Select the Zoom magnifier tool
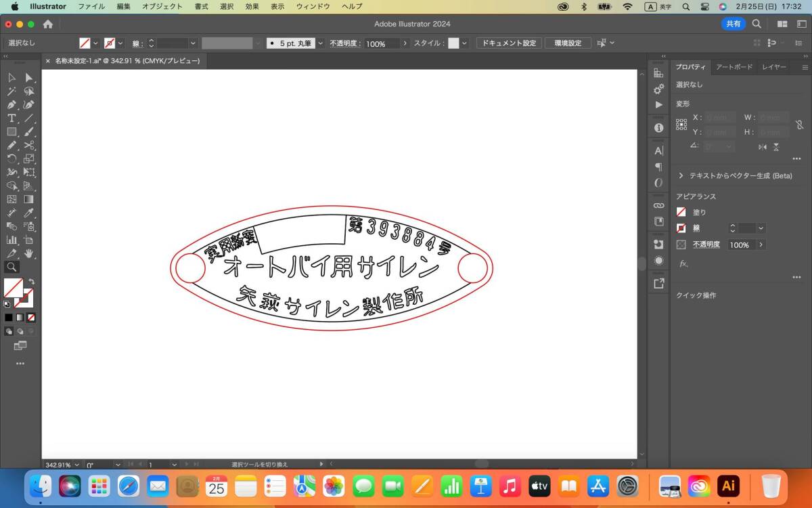The image size is (812, 508). click(x=12, y=267)
